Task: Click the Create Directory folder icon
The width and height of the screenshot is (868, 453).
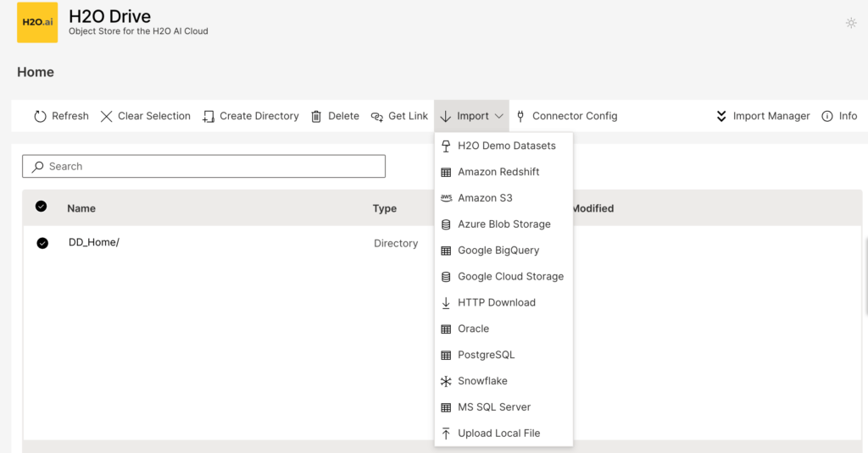Action: [209, 116]
